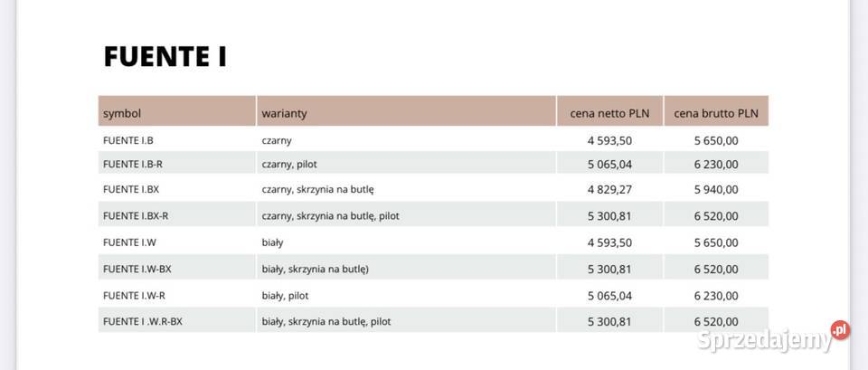868x370 pixels.
Task: Click the 'czarny, skrzynia na butlę, pilot' variant
Action: tap(330, 216)
